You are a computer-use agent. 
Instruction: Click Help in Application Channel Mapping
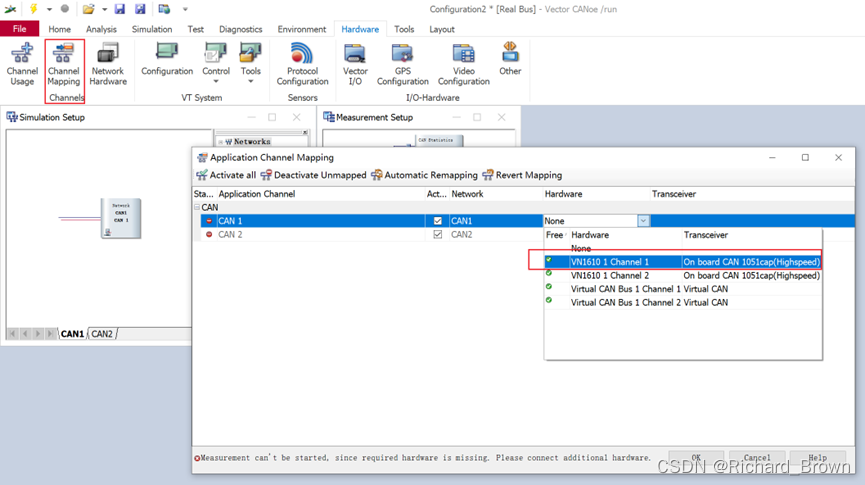[x=818, y=457]
